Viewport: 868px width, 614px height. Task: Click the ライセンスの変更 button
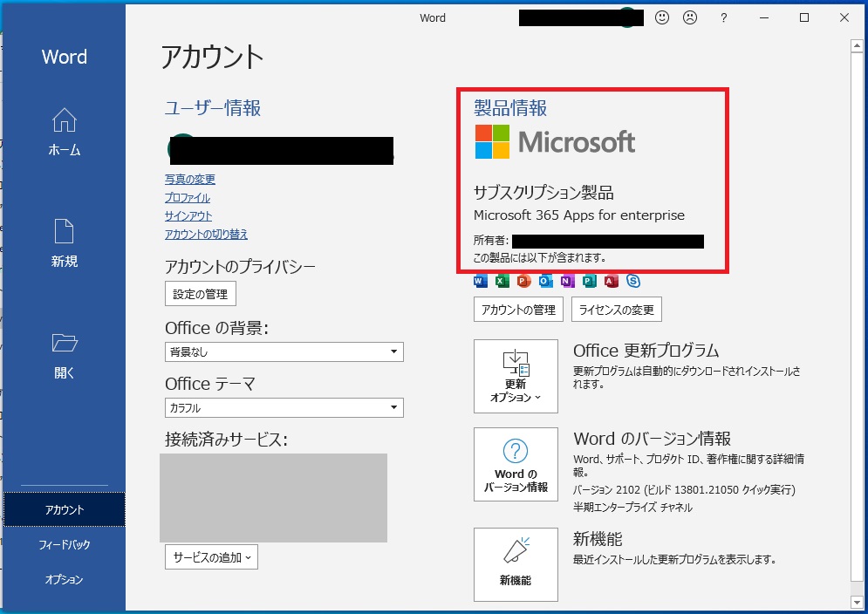point(616,310)
